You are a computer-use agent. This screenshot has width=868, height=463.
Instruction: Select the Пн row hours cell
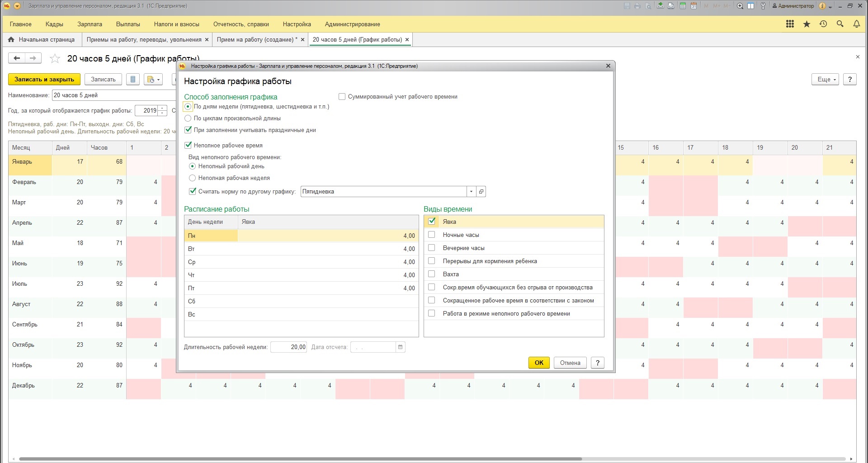pyautogui.click(x=328, y=236)
